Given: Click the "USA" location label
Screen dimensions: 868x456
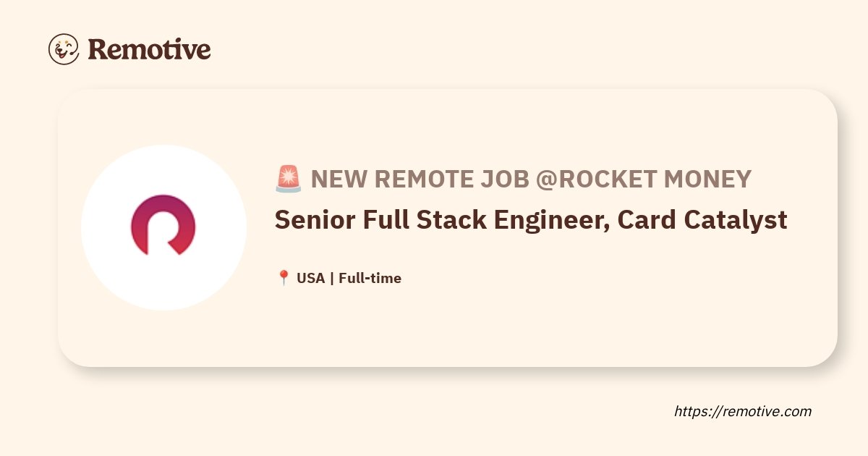Looking at the screenshot, I should (x=311, y=278).
